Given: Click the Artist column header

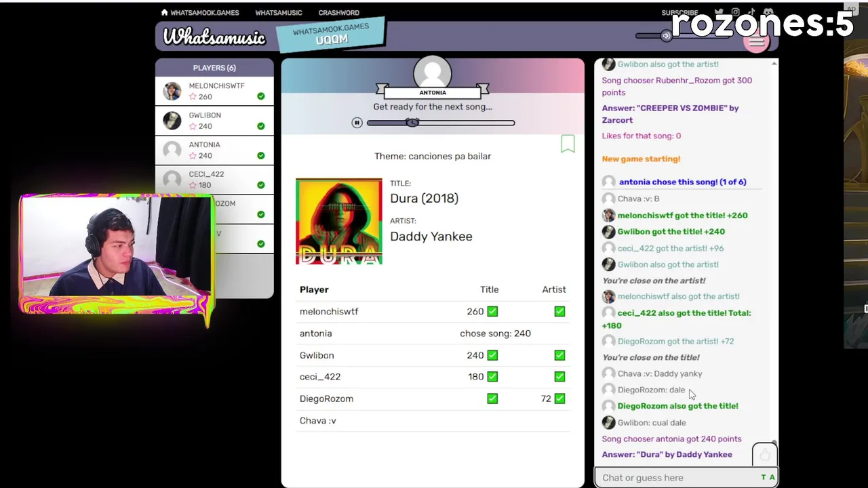Looking at the screenshot, I should tap(554, 289).
